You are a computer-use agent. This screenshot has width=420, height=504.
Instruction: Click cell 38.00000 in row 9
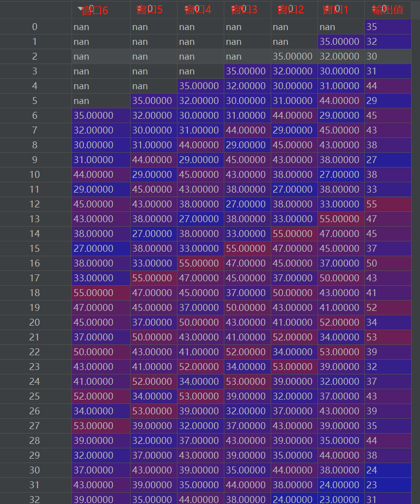click(x=341, y=160)
